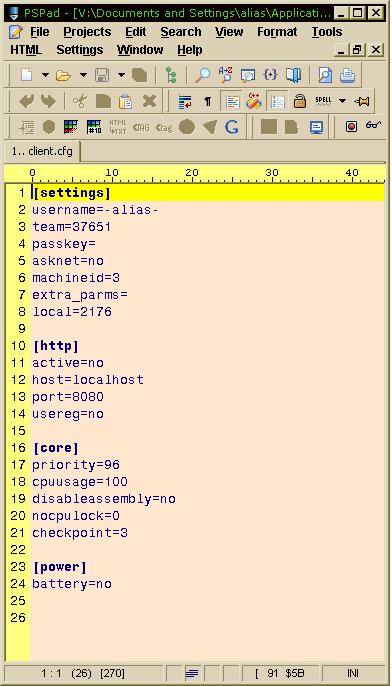Click the blue monitor preview icon
This screenshot has height=686, width=392.
point(316,127)
